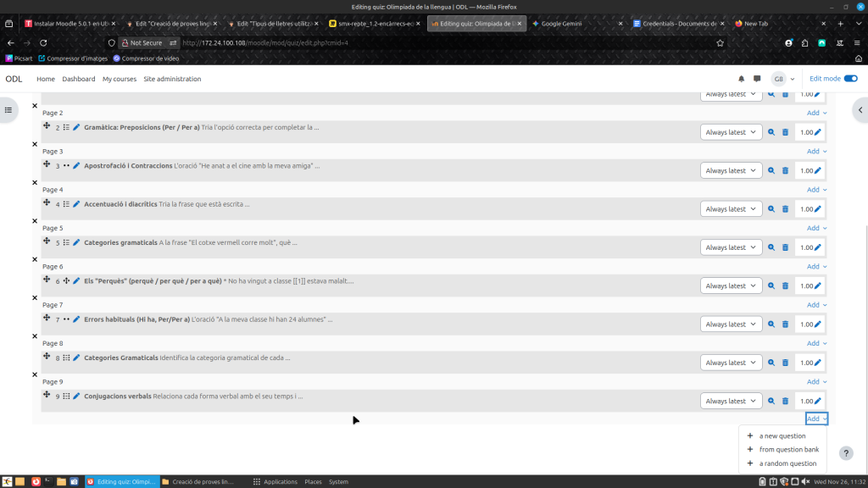This screenshot has width=868, height=488.
Task: Select 'a random question' menu entry
Action: point(787,463)
